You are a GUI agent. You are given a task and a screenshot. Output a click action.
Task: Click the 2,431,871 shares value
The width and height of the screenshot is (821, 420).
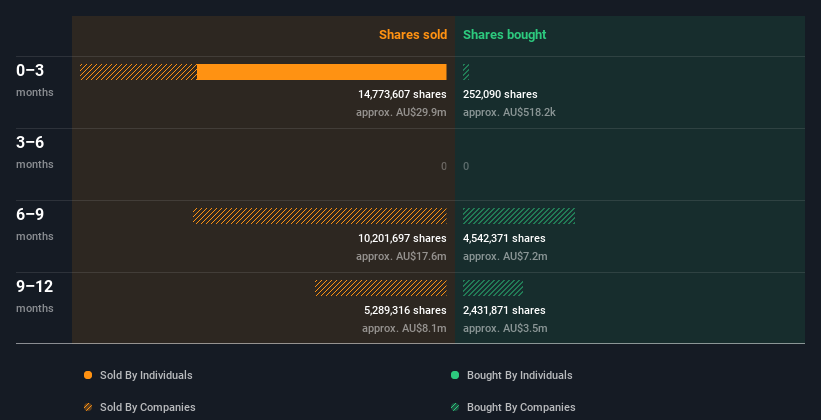click(504, 310)
